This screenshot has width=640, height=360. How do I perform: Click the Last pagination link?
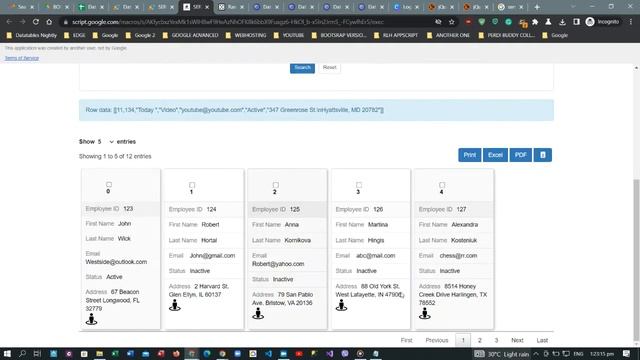point(542,340)
